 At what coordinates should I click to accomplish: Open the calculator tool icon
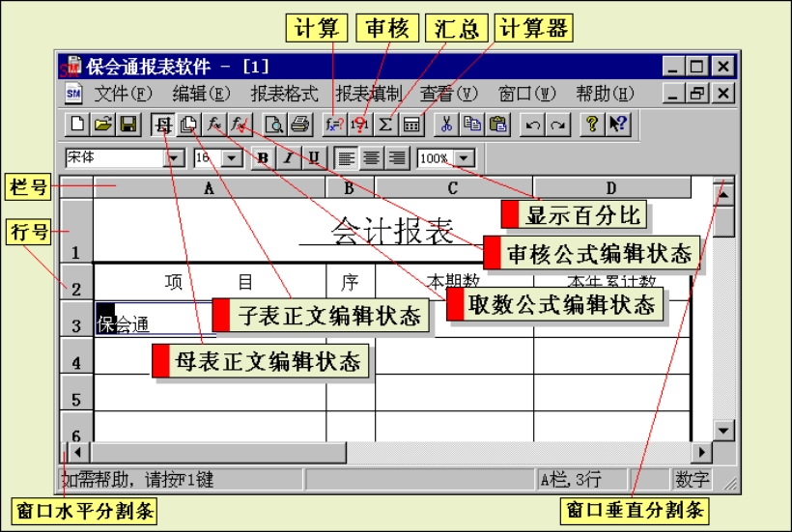[x=411, y=125]
